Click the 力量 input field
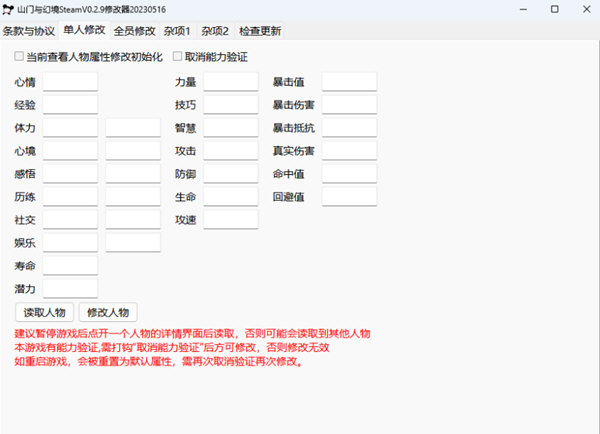 tap(231, 82)
